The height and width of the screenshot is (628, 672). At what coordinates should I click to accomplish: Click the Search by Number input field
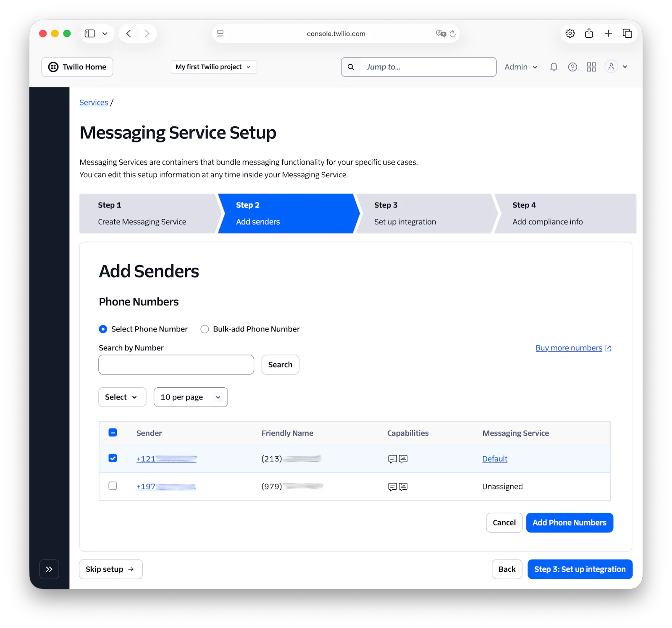coord(176,365)
